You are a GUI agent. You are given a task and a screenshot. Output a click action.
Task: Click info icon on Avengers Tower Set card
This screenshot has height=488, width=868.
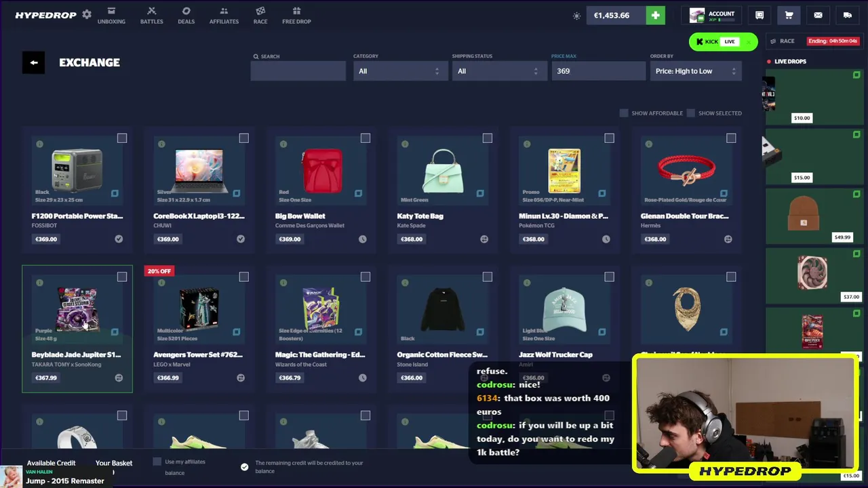tap(161, 283)
